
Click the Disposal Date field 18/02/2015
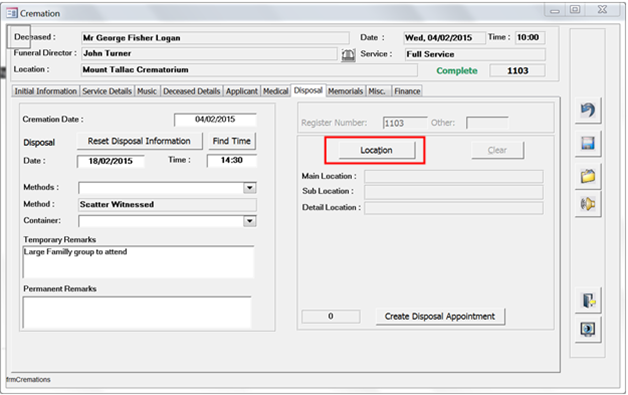click(x=111, y=161)
